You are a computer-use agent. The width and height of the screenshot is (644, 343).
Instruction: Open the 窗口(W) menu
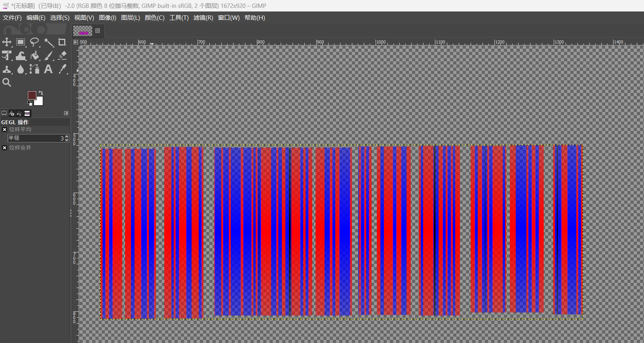coord(229,18)
